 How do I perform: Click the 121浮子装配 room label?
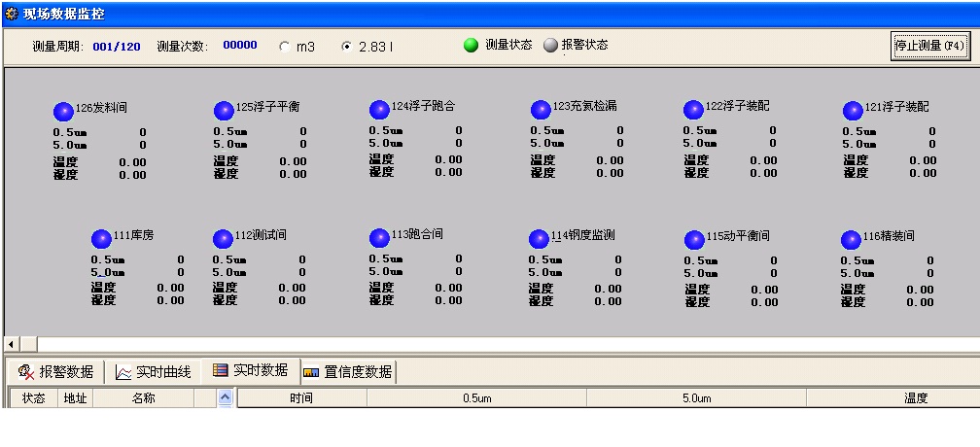[896, 107]
